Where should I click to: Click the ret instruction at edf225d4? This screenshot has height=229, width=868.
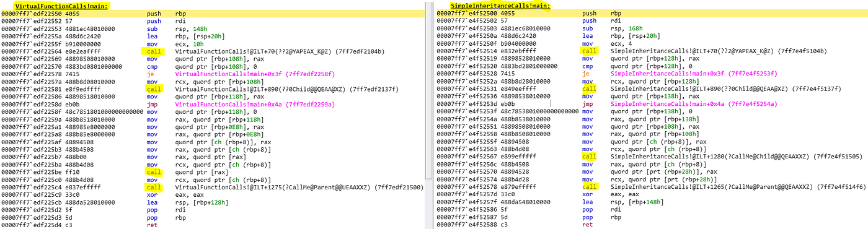(x=151, y=225)
